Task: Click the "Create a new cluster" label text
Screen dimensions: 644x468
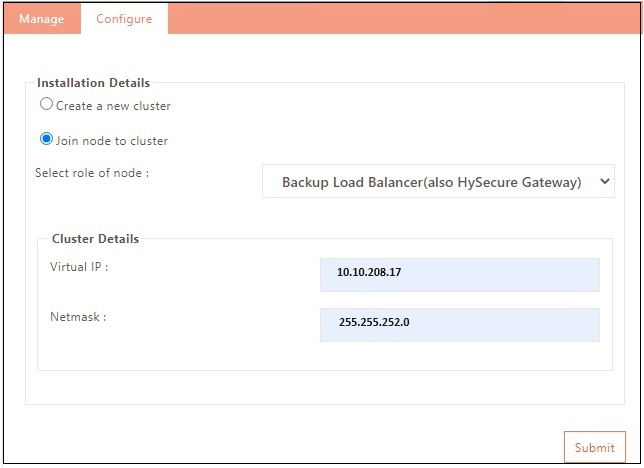Action: coord(113,106)
